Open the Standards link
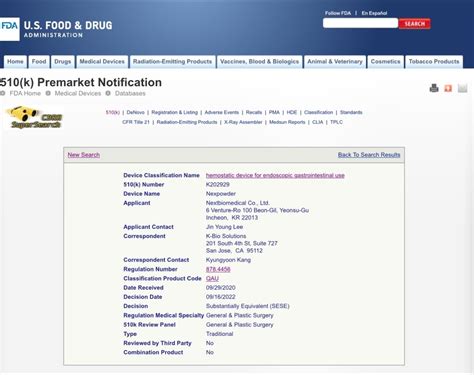This screenshot has height=375, width=474. 351,112
